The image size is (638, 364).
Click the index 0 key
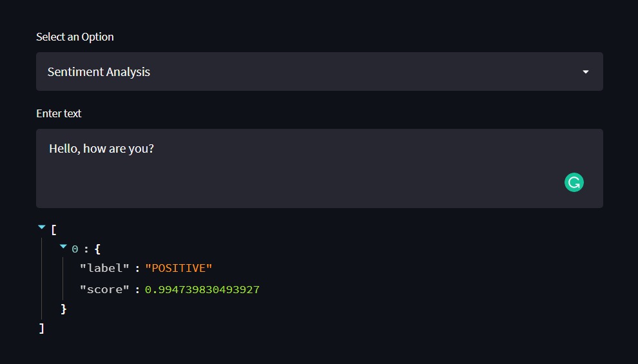click(x=75, y=249)
